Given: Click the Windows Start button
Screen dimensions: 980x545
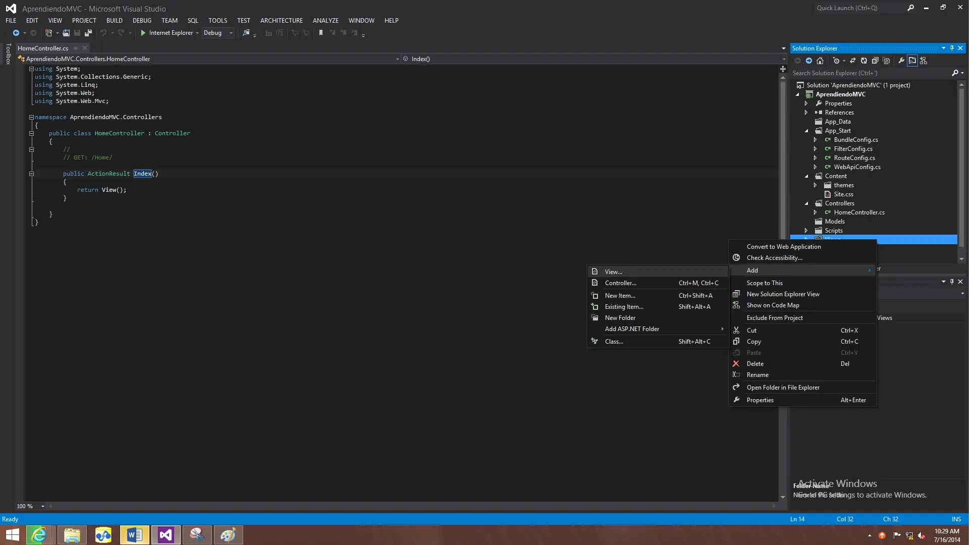Looking at the screenshot, I should click(x=12, y=535).
